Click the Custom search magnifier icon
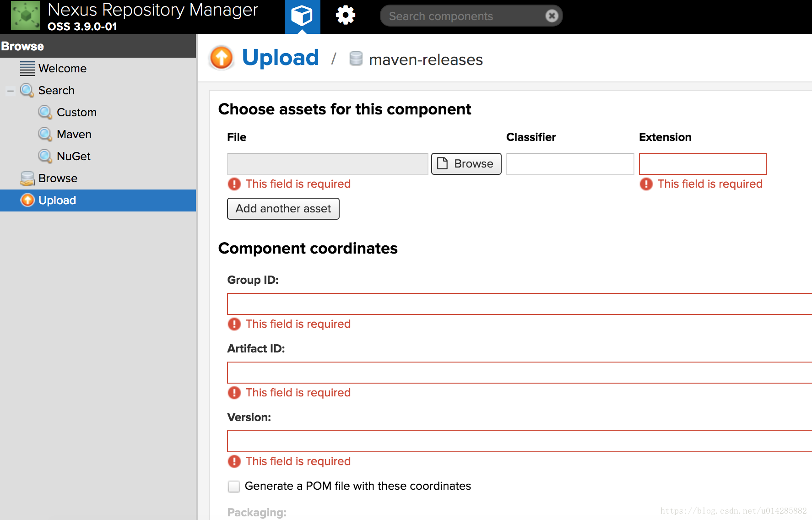 click(x=45, y=112)
